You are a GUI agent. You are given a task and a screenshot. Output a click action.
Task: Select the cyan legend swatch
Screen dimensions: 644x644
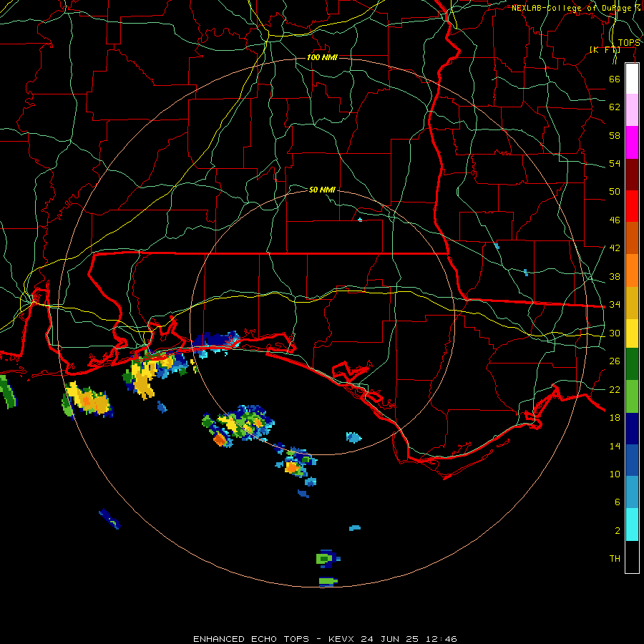point(632,525)
